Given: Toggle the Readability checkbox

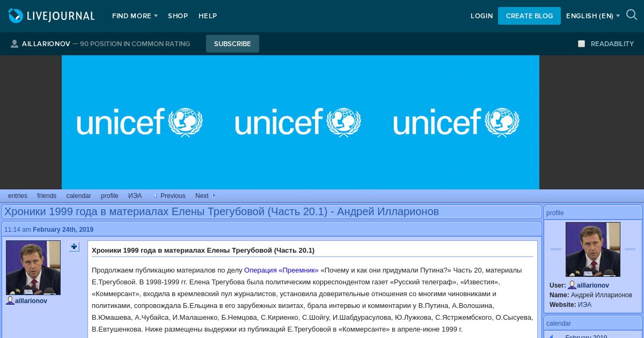Looking at the screenshot, I should point(581,44).
